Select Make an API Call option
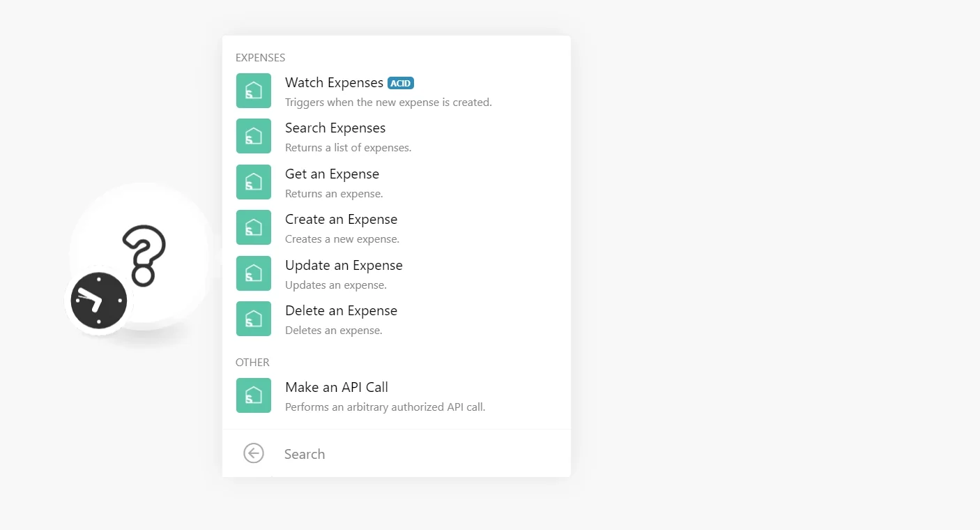The width and height of the screenshot is (980, 530). pos(397,395)
